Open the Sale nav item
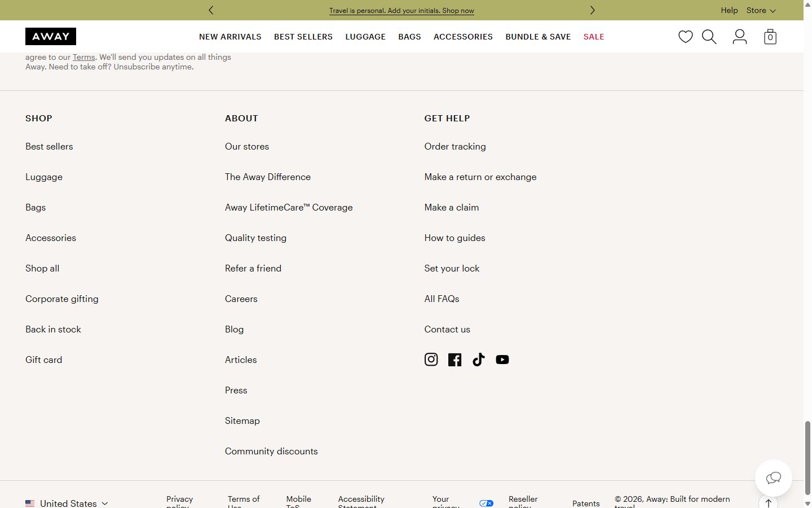812x508 pixels. [x=594, y=37]
